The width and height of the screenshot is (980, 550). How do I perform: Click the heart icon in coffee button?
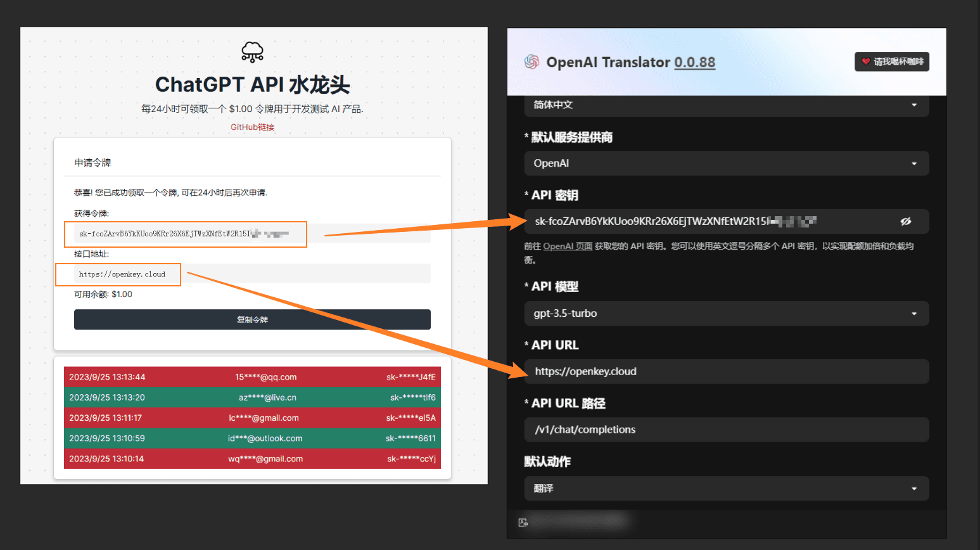[865, 61]
